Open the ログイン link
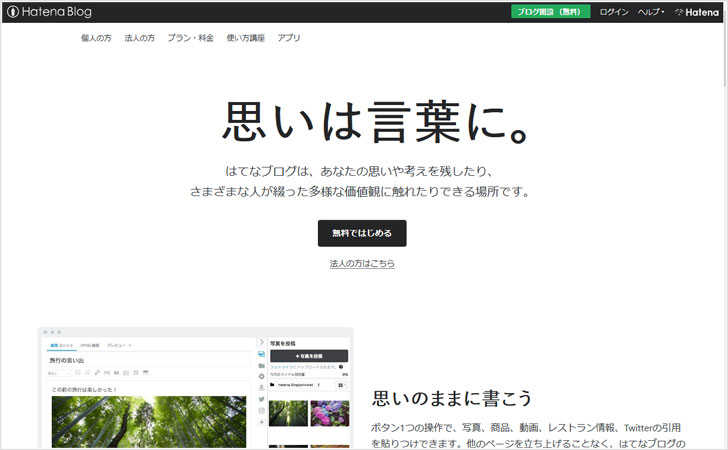728x450 pixels. (x=614, y=12)
